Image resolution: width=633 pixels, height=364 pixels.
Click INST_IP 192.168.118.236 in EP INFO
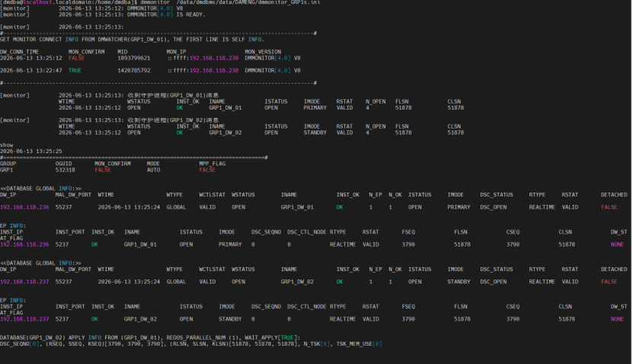tap(24, 244)
